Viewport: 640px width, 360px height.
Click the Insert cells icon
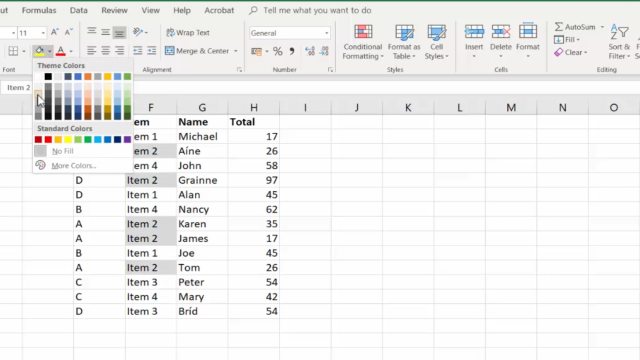(x=474, y=32)
